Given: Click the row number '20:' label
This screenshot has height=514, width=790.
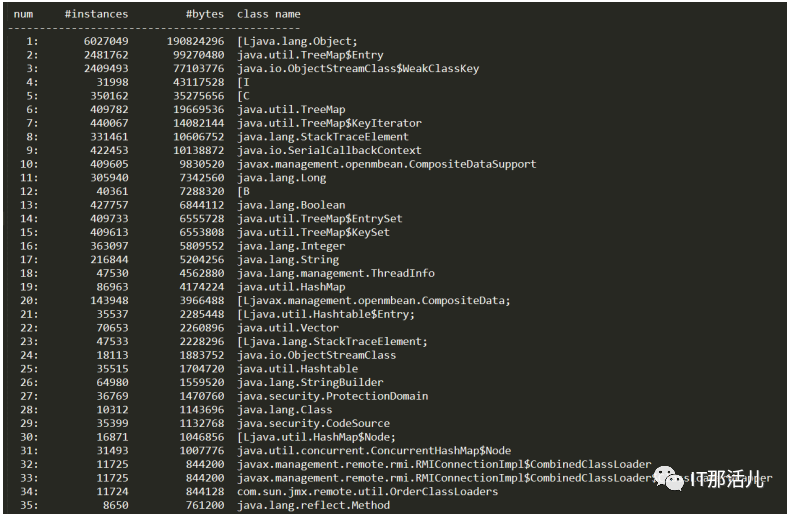Looking at the screenshot, I should [29, 300].
